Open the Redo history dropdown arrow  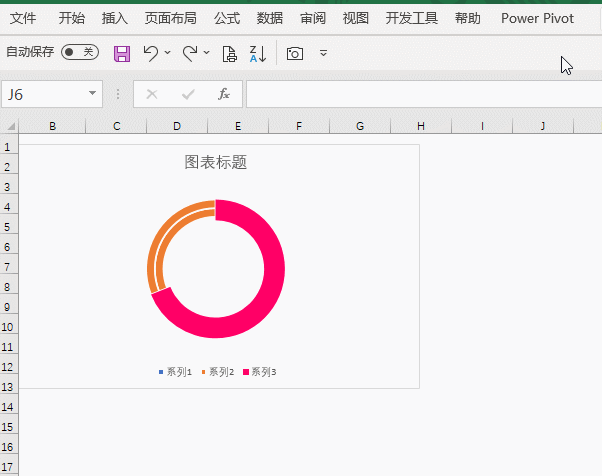(x=207, y=52)
